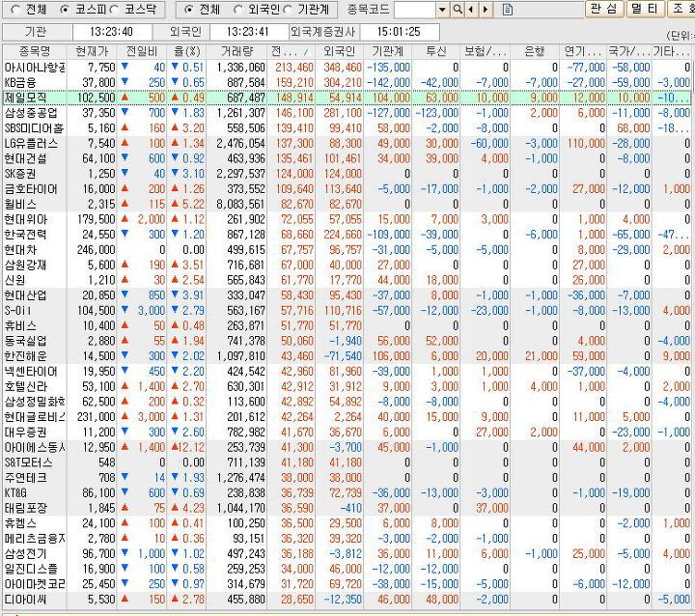Screen dimensions: 695x616
Task: Click the 멀티 button
Action: [645, 9]
